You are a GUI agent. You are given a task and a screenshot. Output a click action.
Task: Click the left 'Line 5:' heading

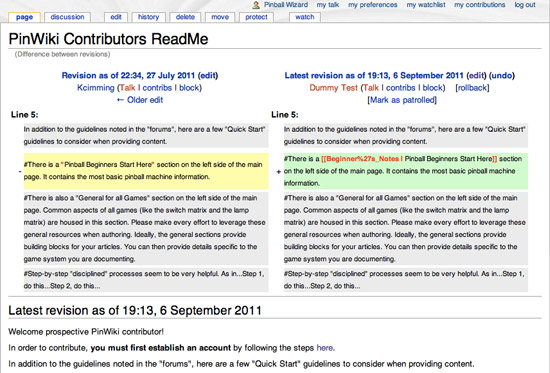(25, 115)
